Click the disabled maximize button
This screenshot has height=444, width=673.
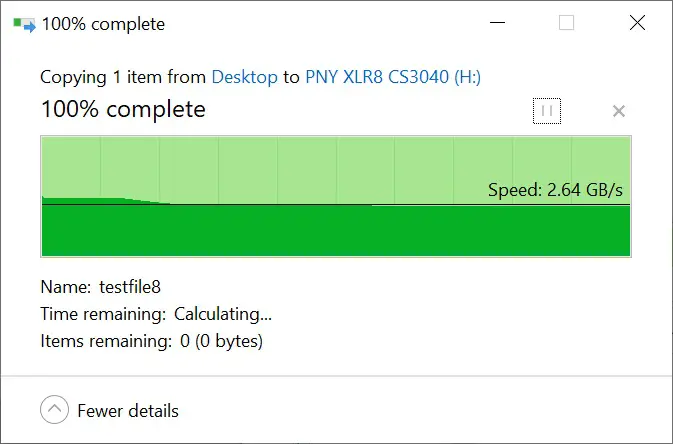(x=566, y=23)
